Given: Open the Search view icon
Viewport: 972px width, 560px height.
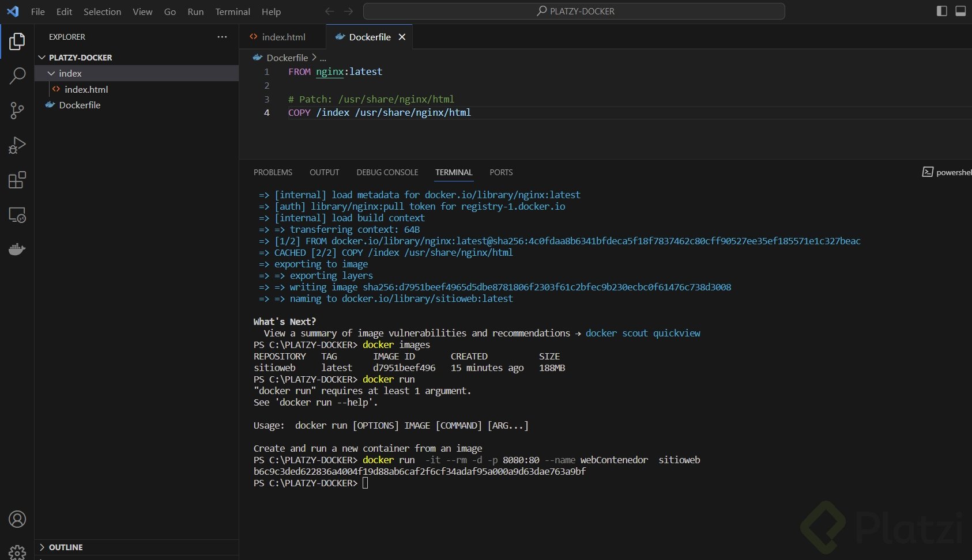Looking at the screenshot, I should click(x=17, y=75).
